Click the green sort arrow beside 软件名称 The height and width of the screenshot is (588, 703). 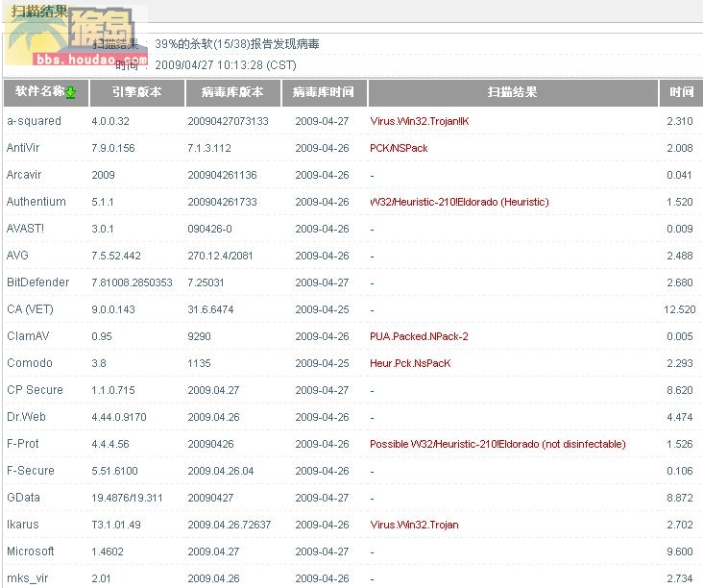tap(71, 93)
